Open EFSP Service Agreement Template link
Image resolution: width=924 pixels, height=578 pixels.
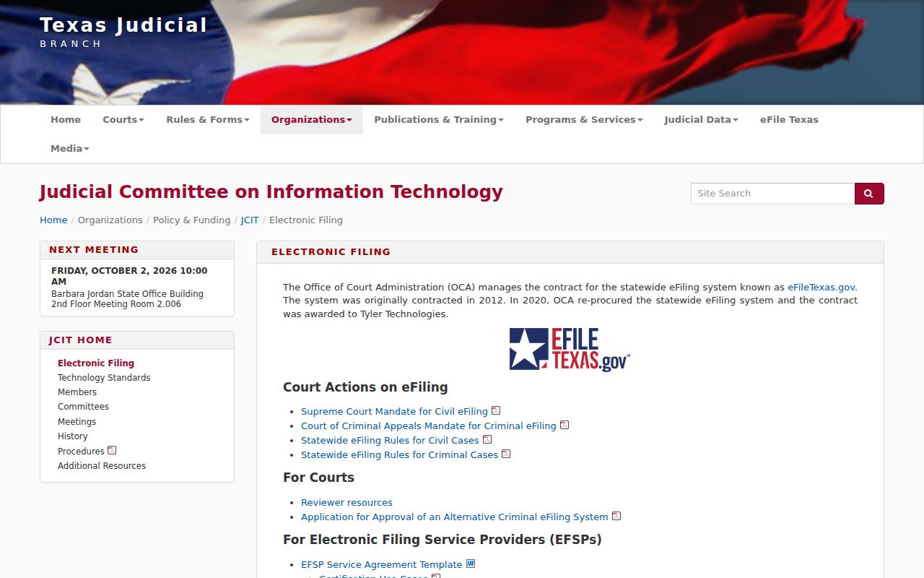click(381, 564)
